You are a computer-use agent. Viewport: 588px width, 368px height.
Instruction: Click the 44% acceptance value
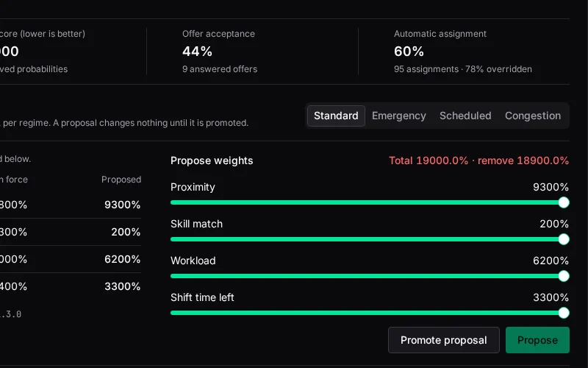(x=197, y=52)
